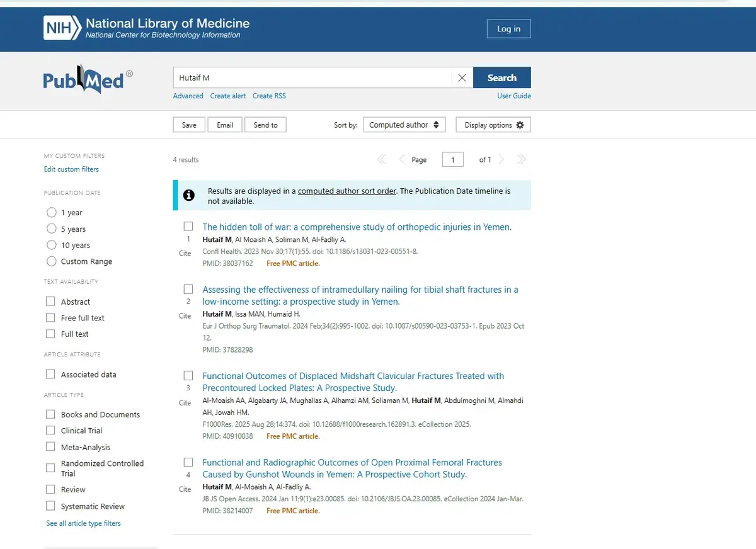The image size is (756, 549).
Task: Expand the Display options menu
Action: (493, 125)
